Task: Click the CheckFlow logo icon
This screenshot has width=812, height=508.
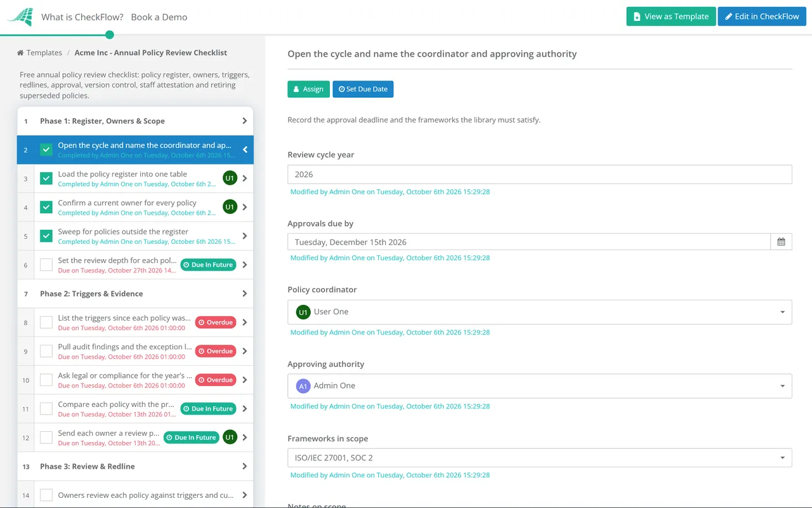Action: pos(20,17)
